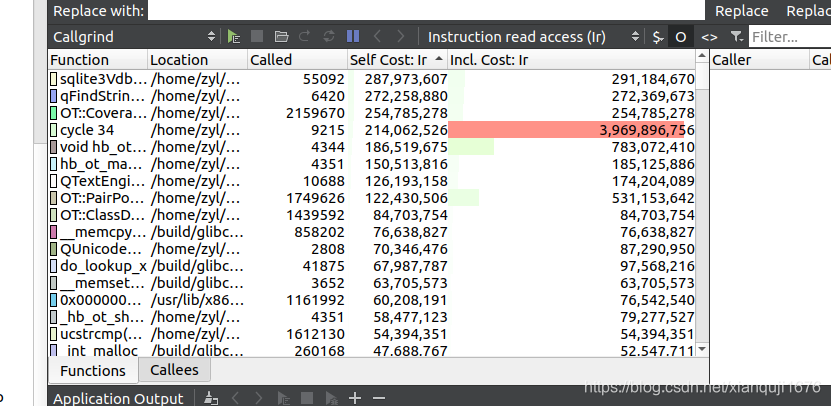Clear Application Output with the broom icon
The image size is (831, 406).
(211, 398)
